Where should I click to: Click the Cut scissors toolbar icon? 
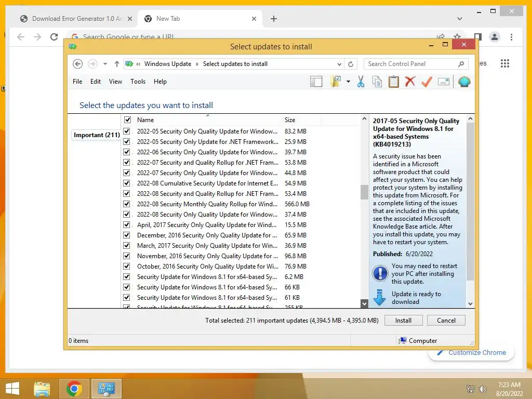tap(361, 82)
